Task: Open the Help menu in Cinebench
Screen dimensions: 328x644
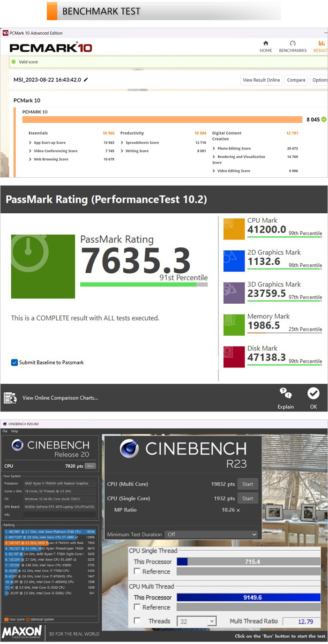Action: pos(15,431)
